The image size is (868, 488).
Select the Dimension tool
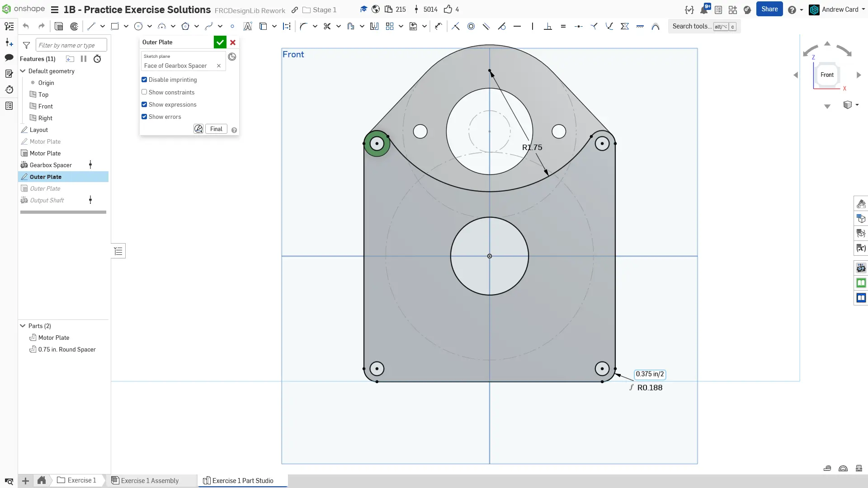438,26
